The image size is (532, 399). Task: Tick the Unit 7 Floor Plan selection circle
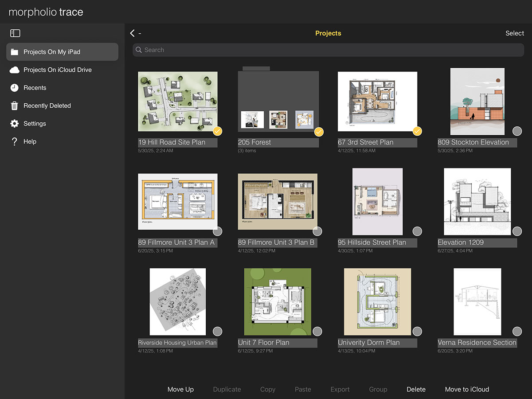tap(317, 331)
